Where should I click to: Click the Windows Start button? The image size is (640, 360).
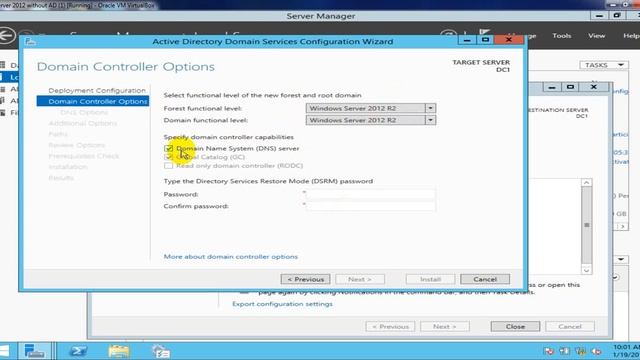(x=4, y=351)
